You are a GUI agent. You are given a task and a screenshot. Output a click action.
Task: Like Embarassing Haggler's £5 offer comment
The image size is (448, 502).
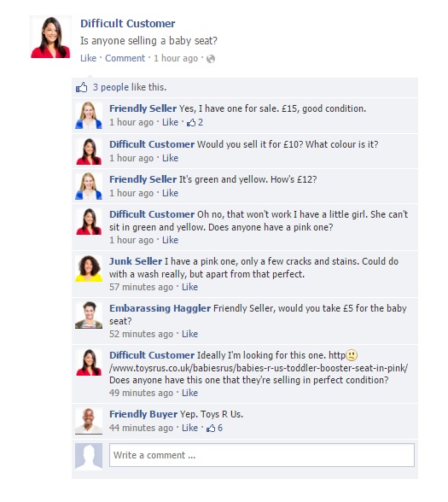coord(189,334)
